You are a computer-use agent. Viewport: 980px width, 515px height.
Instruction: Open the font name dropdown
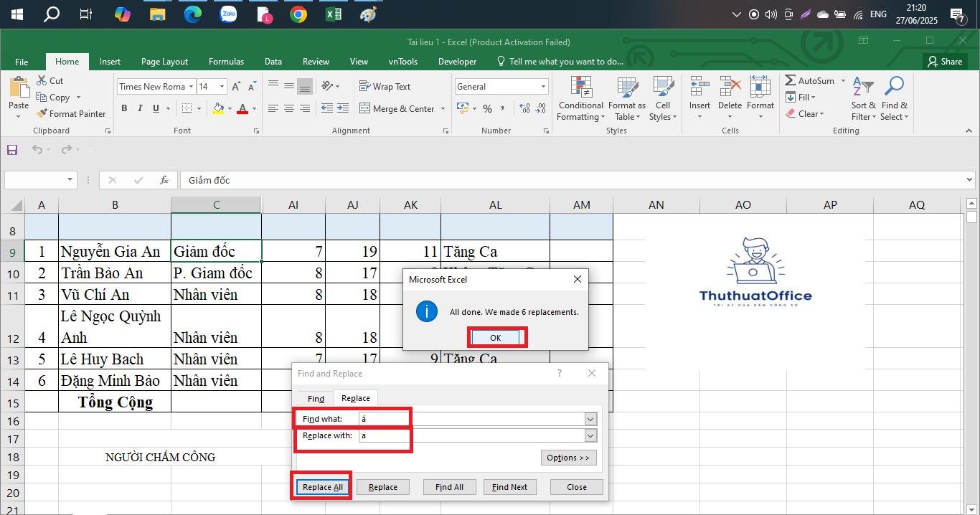(191, 87)
